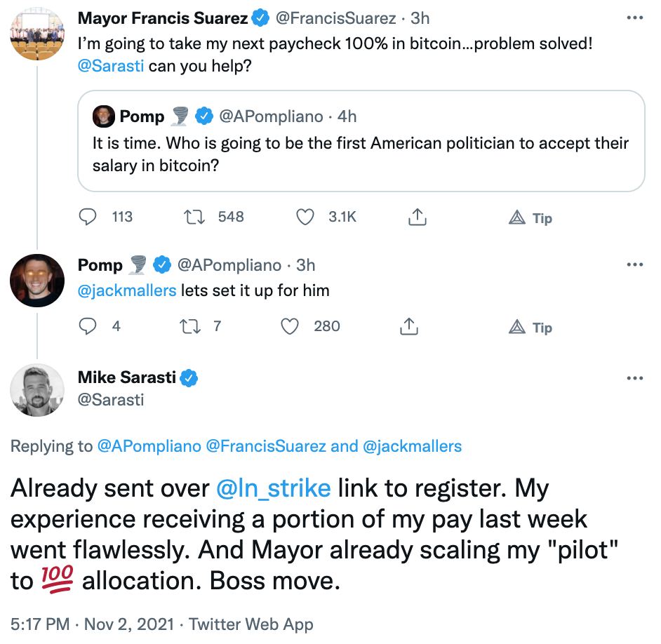Retweet Pomp's tweet with 7 retweets
The width and height of the screenshot is (661, 644).
(190, 326)
